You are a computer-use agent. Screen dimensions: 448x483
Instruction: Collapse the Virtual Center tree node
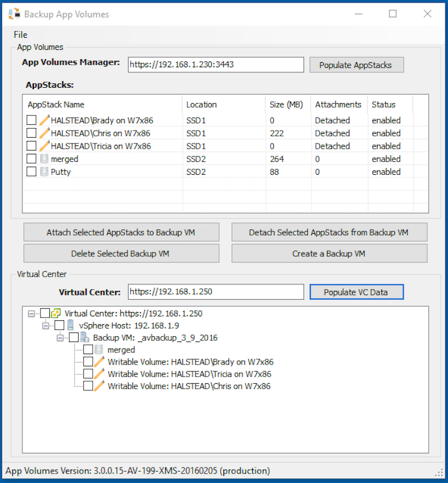tap(31, 313)
